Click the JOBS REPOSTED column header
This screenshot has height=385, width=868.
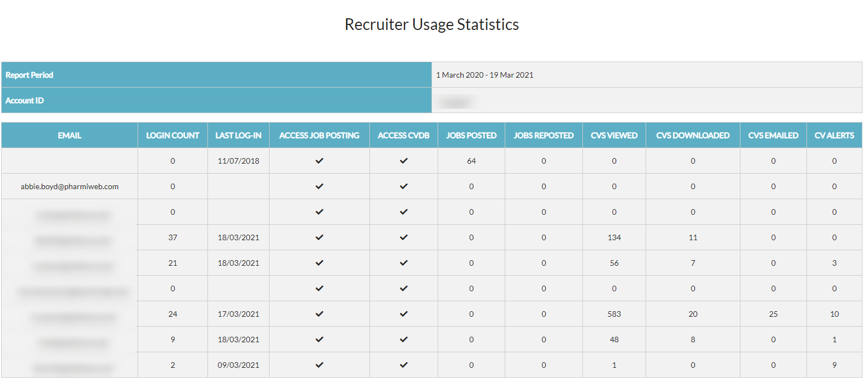point(544,135)
